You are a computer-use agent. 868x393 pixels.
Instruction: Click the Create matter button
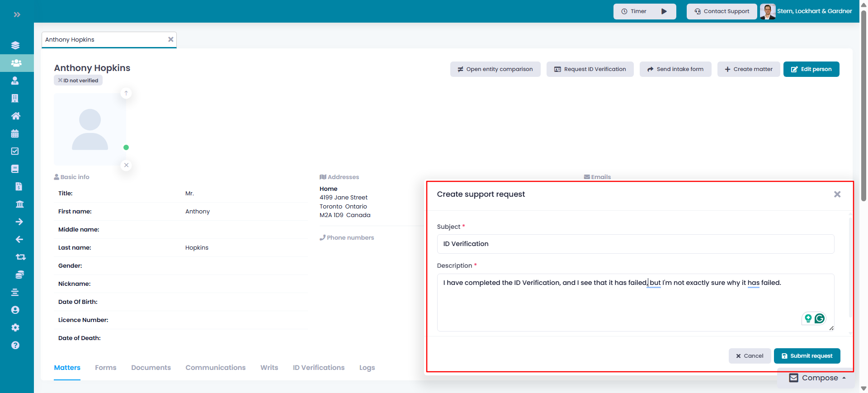[749, 69]
